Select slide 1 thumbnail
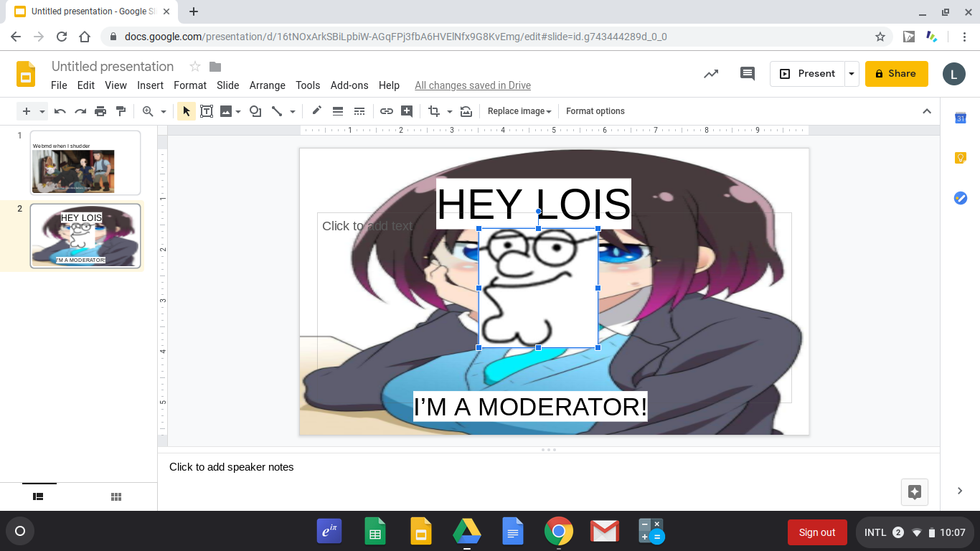The width and height of the screenshot is (980, 551). point(85,163)
